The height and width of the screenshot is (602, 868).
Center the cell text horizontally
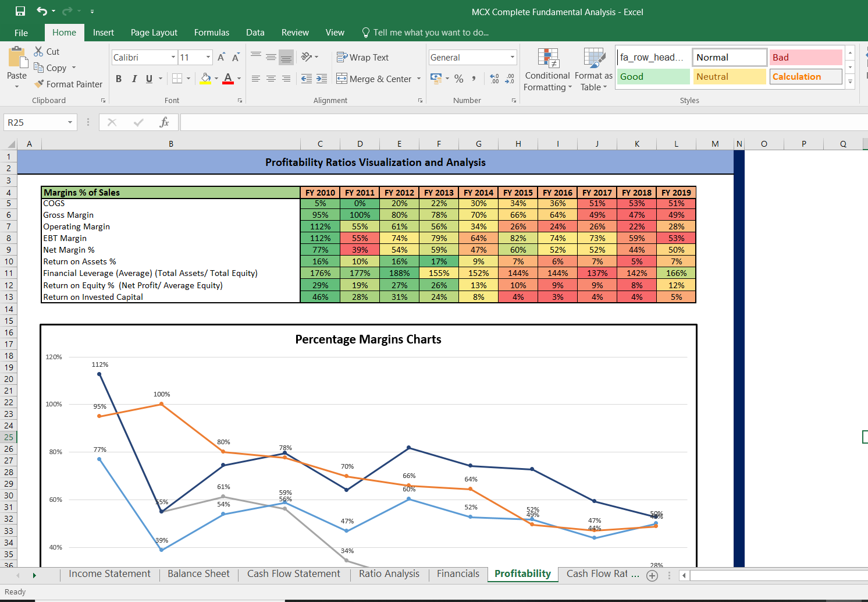point(271,79)
